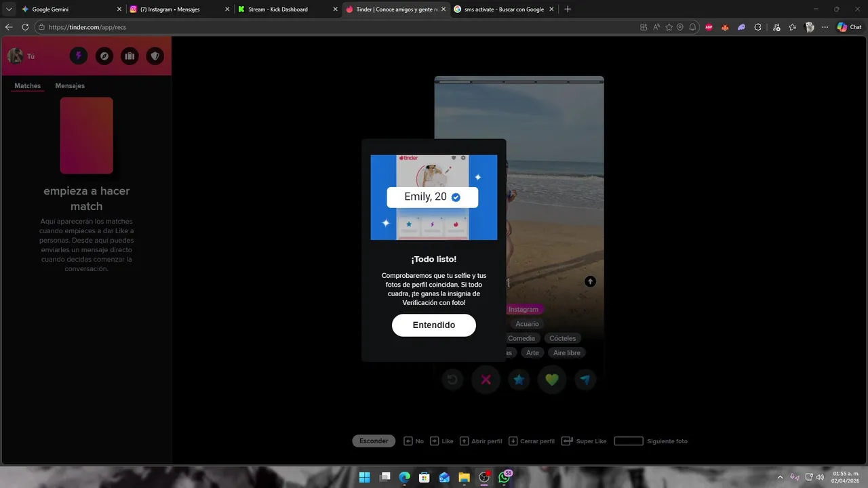868x488 pixels.
Task: Click the Super Like star button
Action: tap(519, 380)
